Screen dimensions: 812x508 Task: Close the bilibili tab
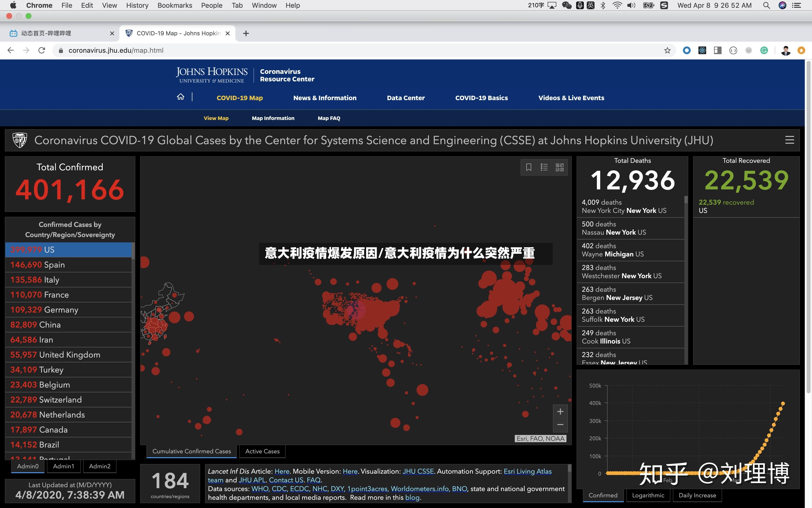pyautogui.click(x=112, y=33)
